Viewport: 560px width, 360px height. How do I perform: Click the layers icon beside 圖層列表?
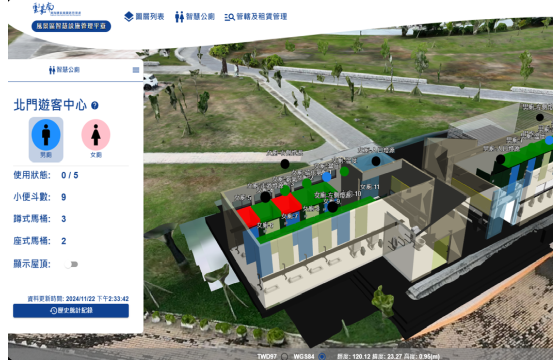(129, 17)
